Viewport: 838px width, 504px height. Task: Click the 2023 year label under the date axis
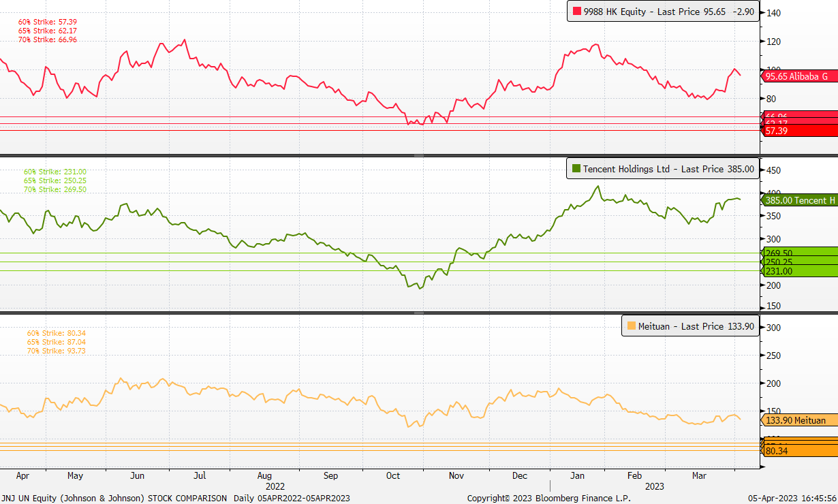pyautogui.click(x=655, y=486)
